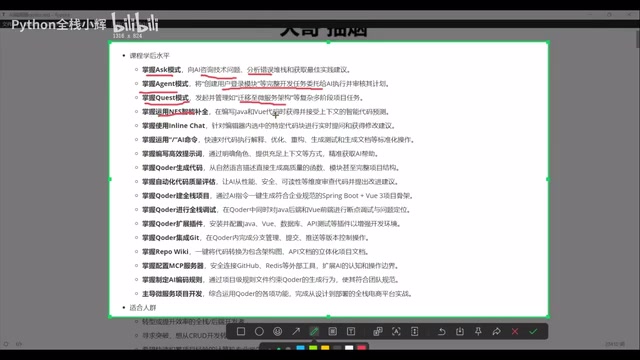
Task: Pick the dark gray pen color
Action: pos(337,348)
